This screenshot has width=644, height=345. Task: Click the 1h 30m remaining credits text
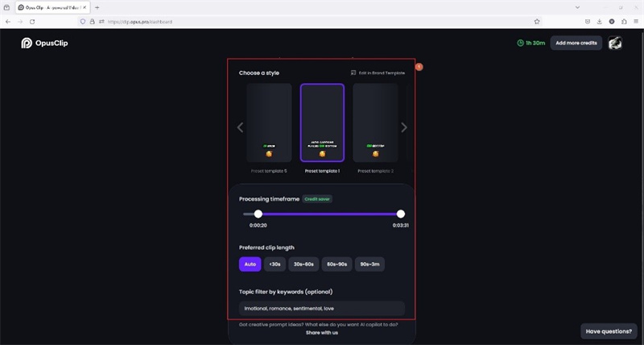[x=535, y=44]
